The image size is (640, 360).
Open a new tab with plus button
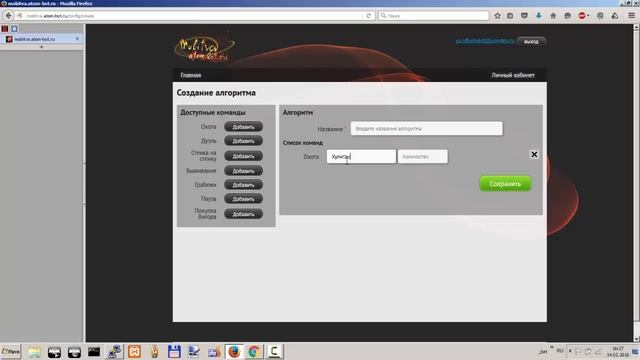click(41, 47)
